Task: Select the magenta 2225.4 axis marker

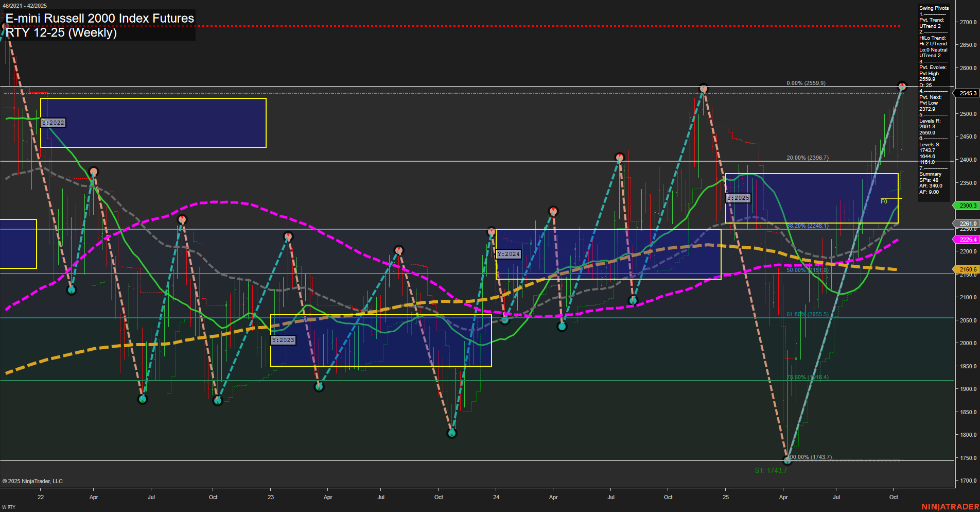Action: pos(967,239)
